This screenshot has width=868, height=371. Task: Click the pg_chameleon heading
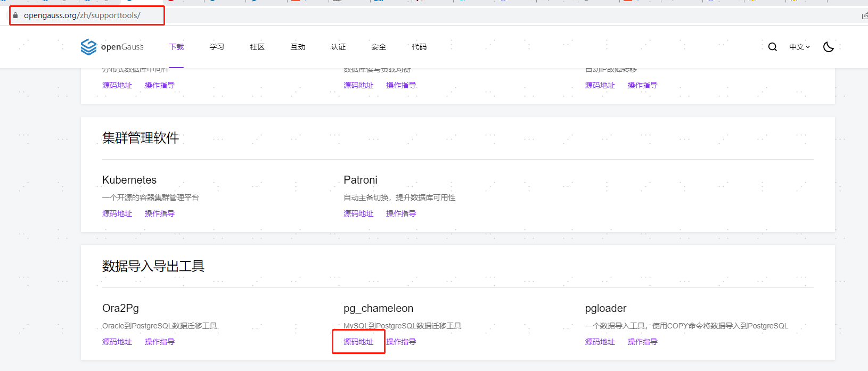[379, 308]
